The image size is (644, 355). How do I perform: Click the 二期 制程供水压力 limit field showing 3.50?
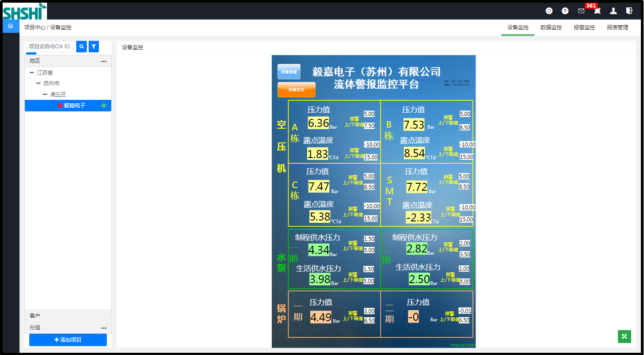click(x=464, y=255)
